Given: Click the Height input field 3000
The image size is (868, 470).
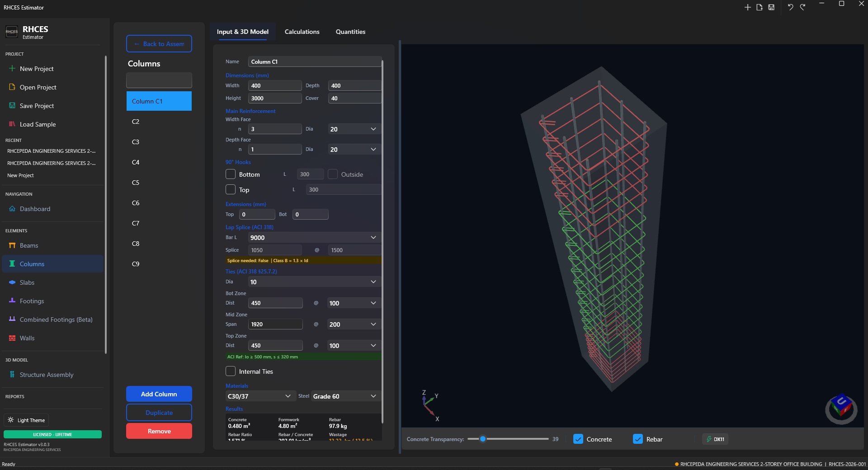Looking at the screenshot, I should coord(275,98).
